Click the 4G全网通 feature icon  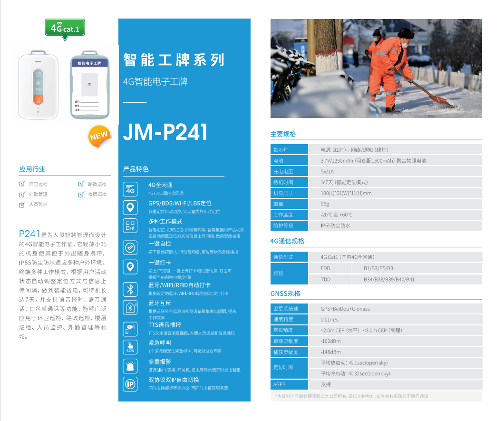pyautogui.click(x=130, y=189)
